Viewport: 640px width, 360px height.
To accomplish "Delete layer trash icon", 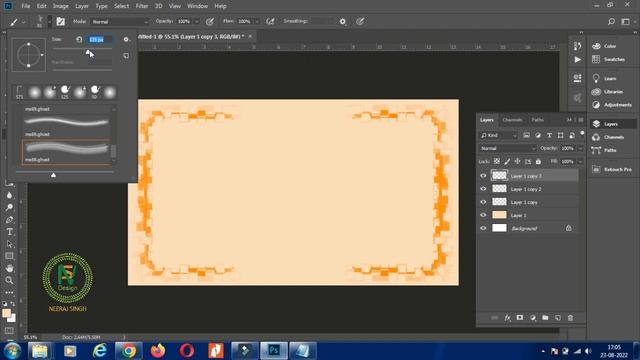I will 571,318.
